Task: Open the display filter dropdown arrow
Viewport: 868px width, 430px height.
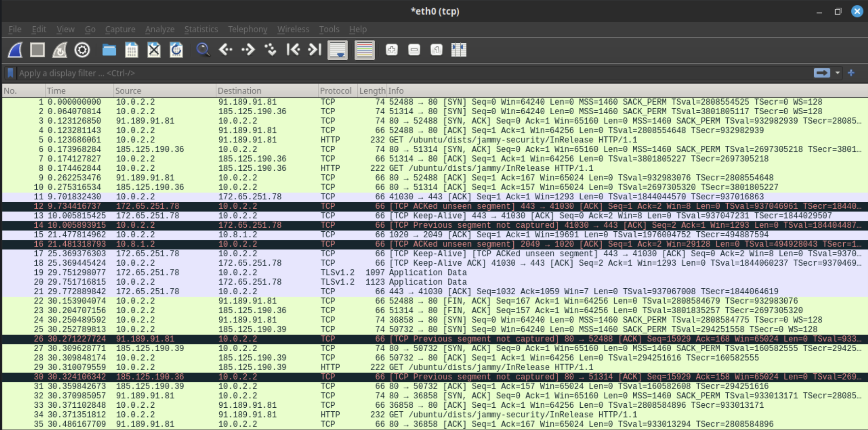Action: click(836, 73)
